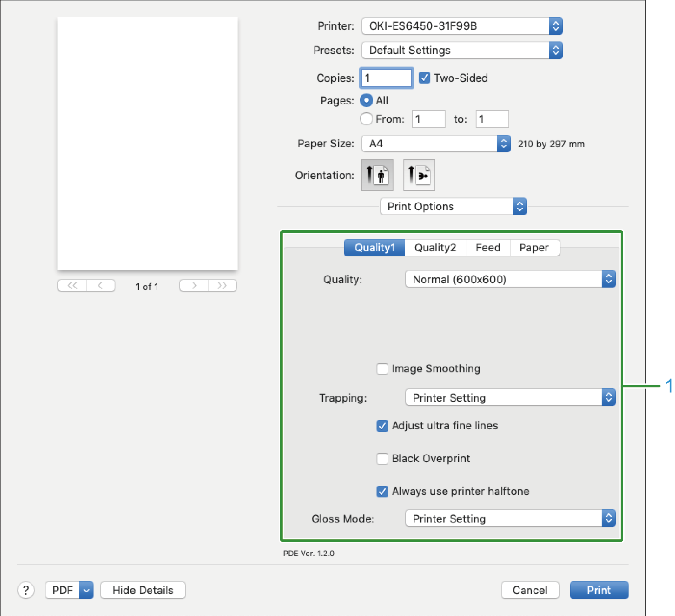Open the Printer dropdown
This screenshot has height=616, width=675.
point(462,26)
